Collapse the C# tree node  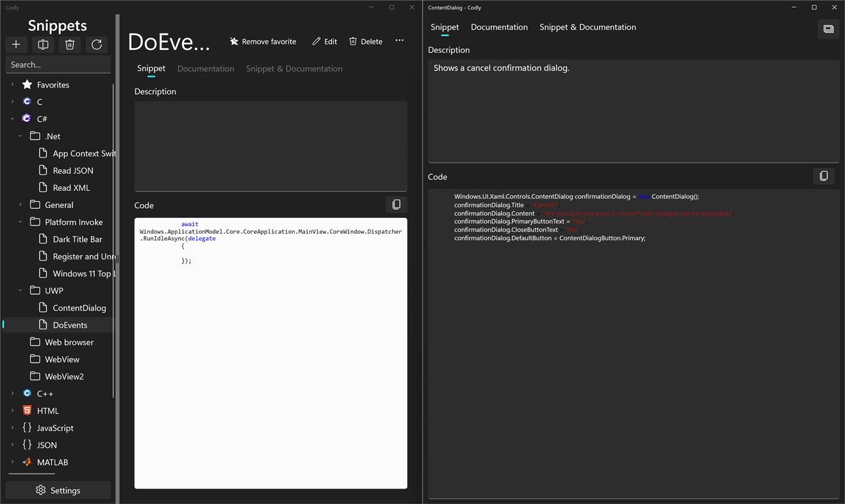tap(12, 118)
